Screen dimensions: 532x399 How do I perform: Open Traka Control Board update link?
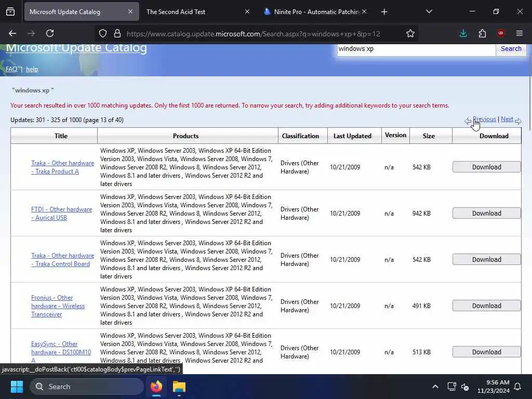63,260
